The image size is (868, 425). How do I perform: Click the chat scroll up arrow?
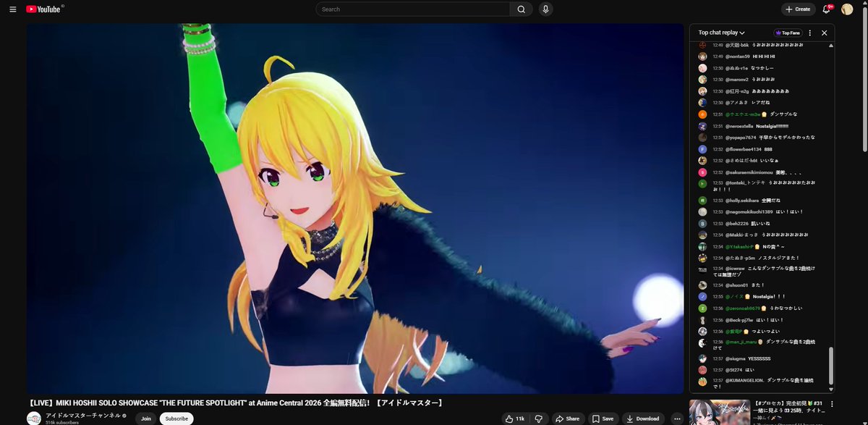(x=830, y=46)
